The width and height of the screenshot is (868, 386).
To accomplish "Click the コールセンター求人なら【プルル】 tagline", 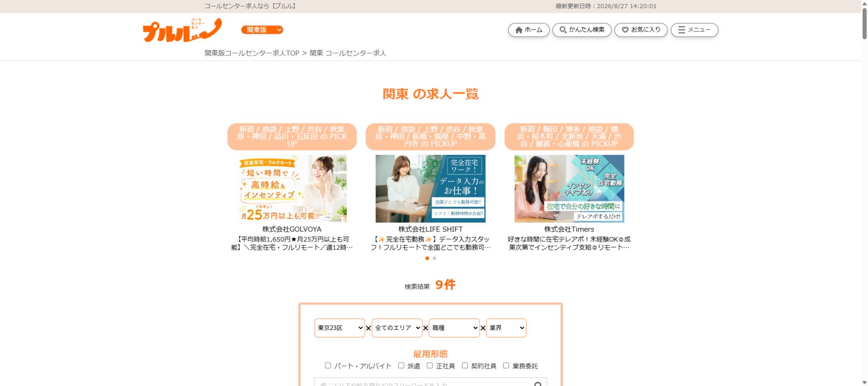I will tap(251, 6).
